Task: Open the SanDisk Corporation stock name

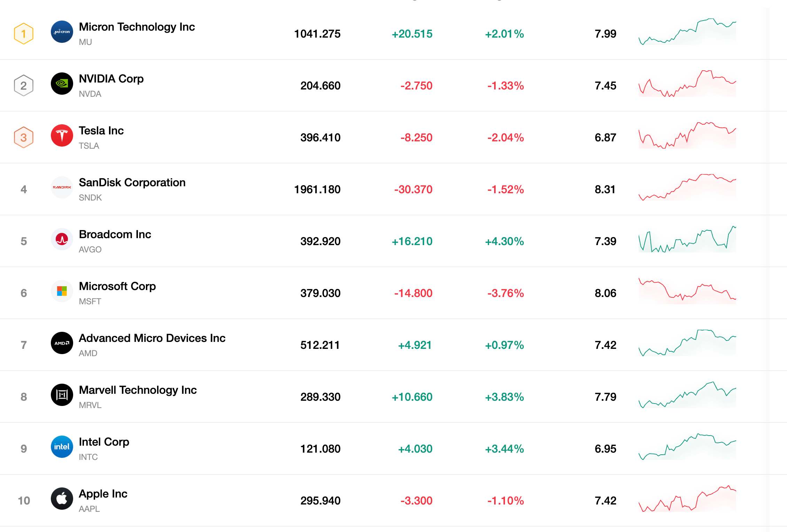Action: [132, 182]
